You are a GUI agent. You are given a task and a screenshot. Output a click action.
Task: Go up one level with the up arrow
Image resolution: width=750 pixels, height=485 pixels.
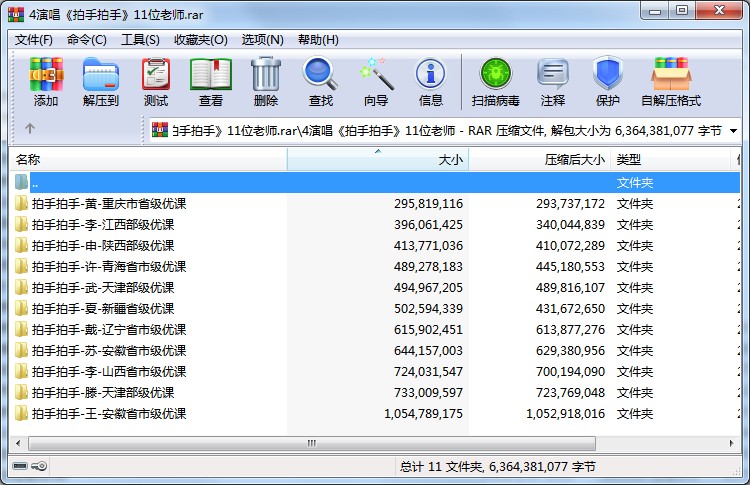click(x=30, y=129)
